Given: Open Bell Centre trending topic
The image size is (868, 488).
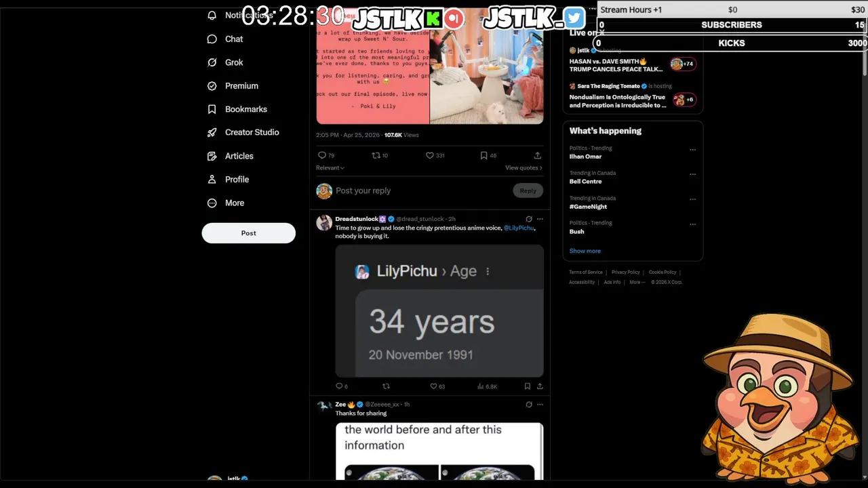Looking at the screenshot, I should coord(585,182).
